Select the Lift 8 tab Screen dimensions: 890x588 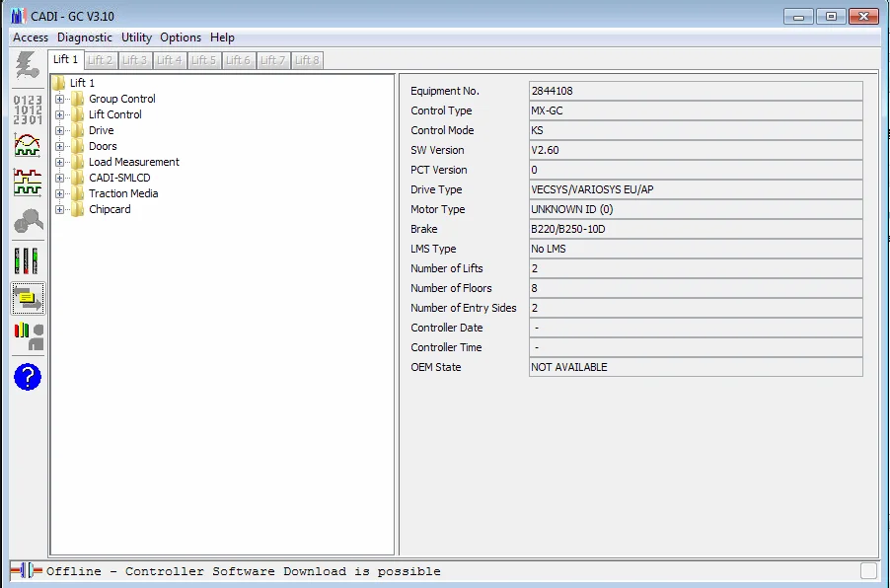(x=307, y=60)
